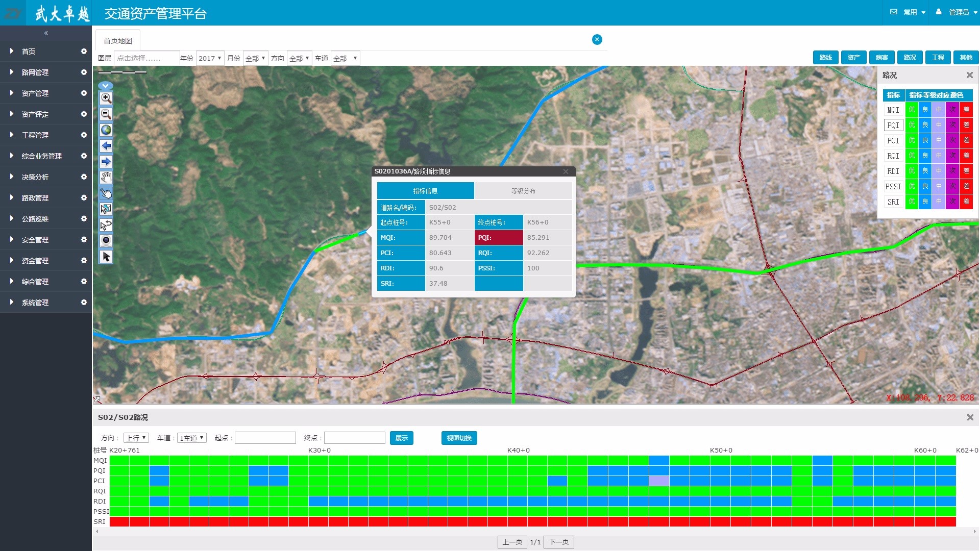
Task: Open the 方向 上行 dropdown
Action: pyautogui.click(x=136, y=438)
